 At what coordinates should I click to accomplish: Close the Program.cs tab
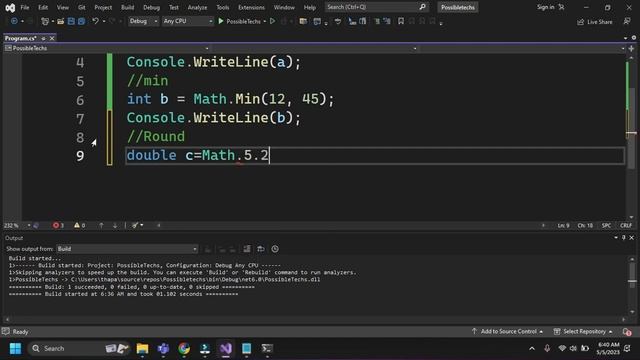coord(52,38)
